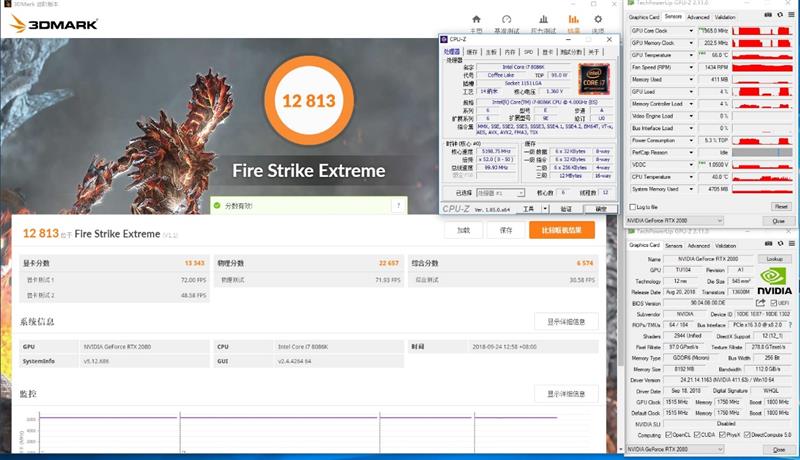Toggle OpenCL checkbox
Viewport: 800px width, 460px height.
(668, 435)
